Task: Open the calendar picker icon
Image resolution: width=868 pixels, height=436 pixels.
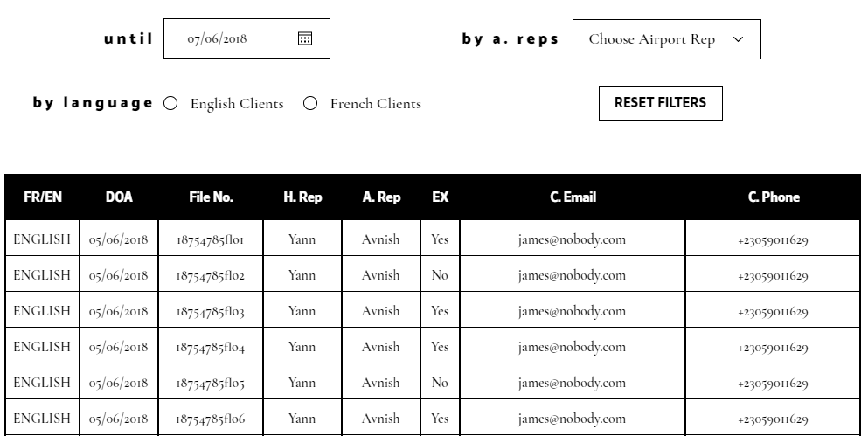Action: tap(305, 38)
